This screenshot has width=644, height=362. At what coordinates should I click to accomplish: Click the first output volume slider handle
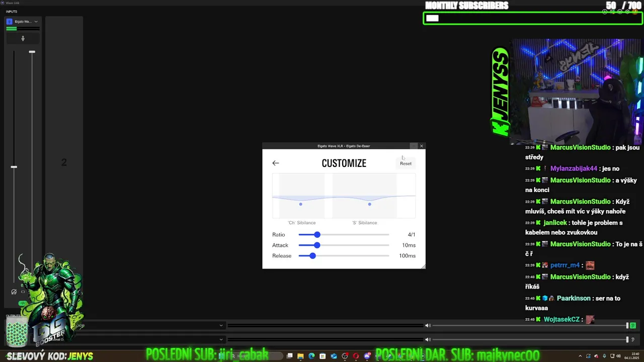coord(627,325)
